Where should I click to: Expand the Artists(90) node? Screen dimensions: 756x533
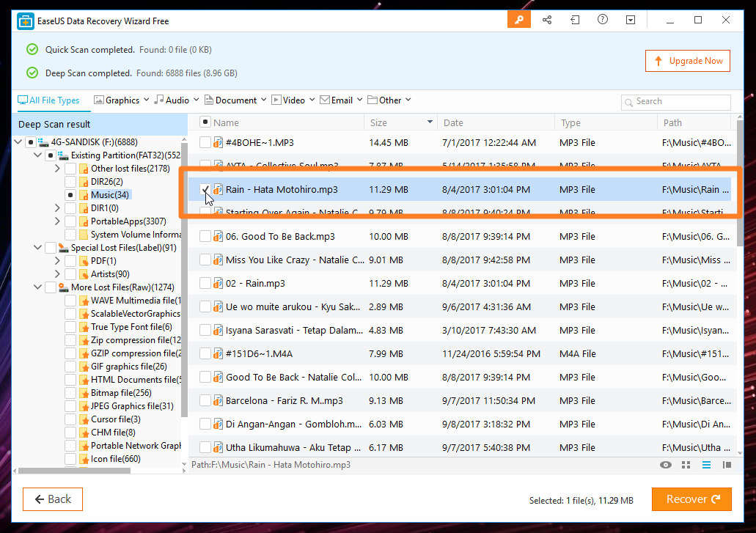[57, 274]
